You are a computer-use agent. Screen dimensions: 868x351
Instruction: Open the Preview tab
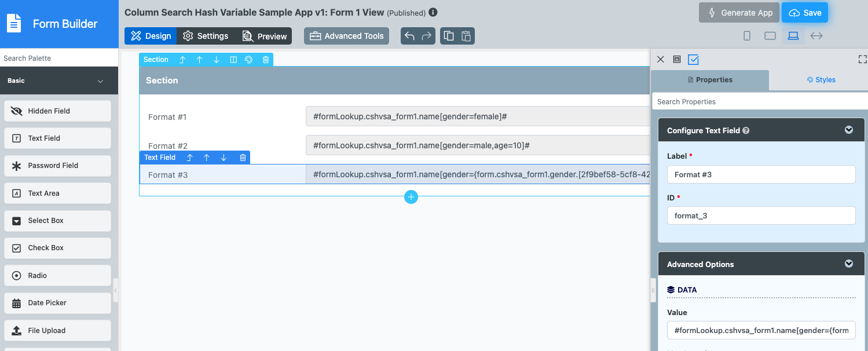(265, 36)
